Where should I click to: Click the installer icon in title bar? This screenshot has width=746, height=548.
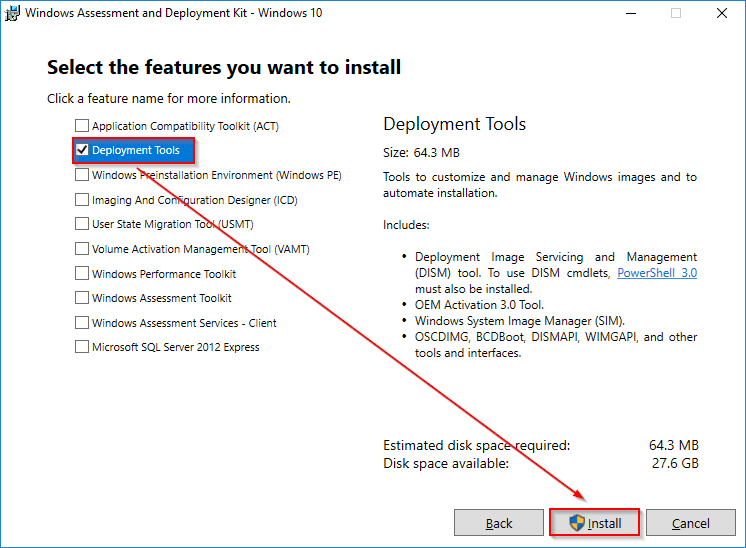12,13
